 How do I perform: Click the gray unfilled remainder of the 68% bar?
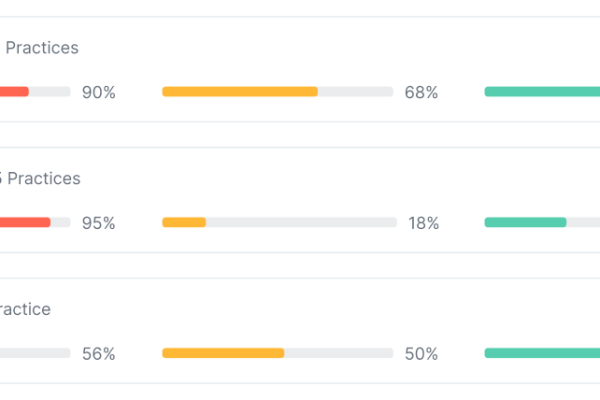point(355,91)
